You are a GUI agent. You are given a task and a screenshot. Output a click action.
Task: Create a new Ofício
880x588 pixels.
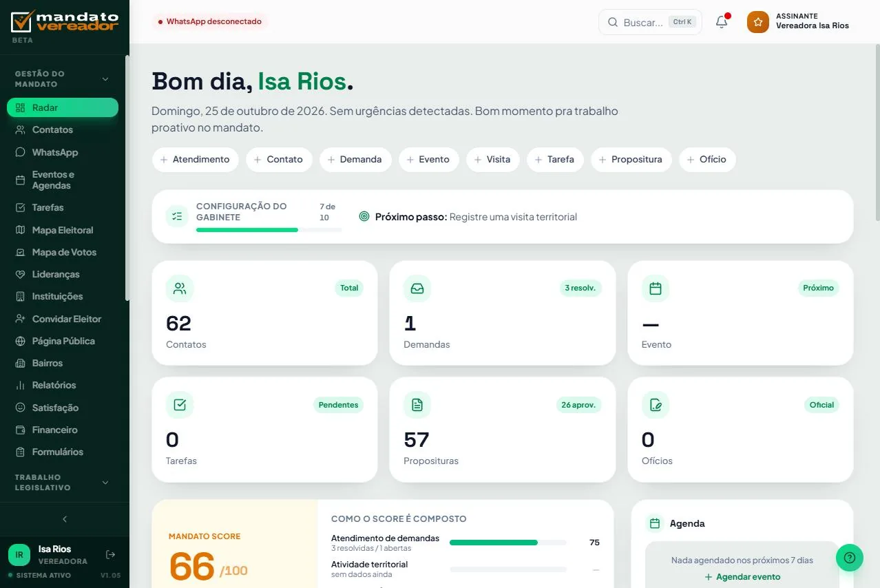point(707,159)
